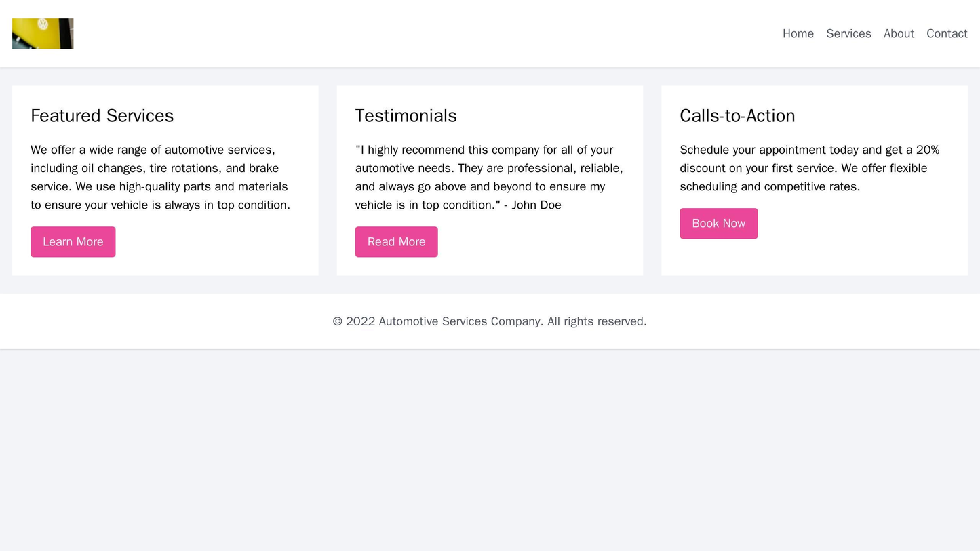Click the company logo image
Viewport: 980px width, 551px height.
pos(42,33)
